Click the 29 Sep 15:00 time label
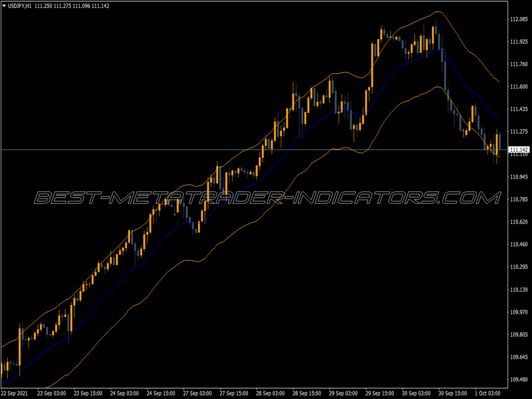 (379, 394)
